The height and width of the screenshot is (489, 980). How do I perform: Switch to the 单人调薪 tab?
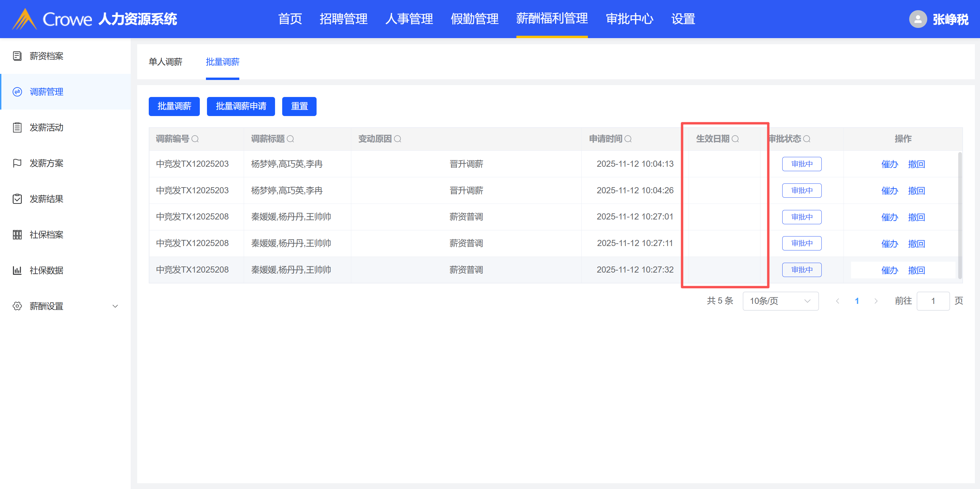165,62
